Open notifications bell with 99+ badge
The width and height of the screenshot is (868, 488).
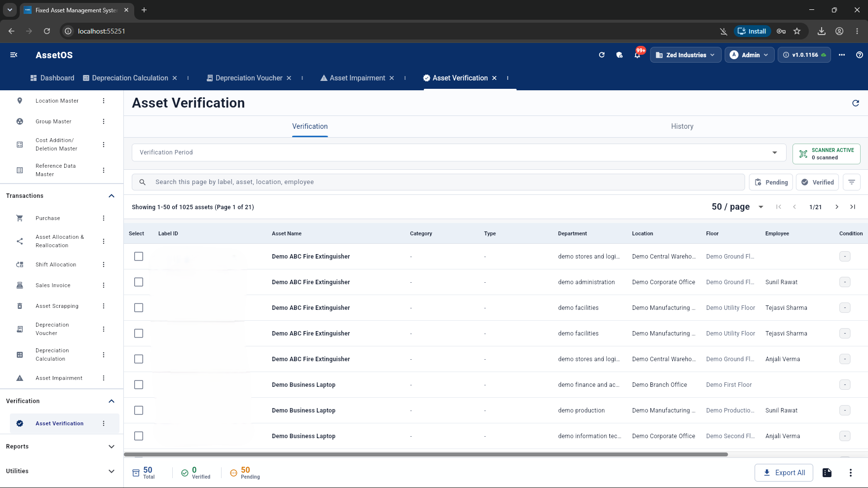tap(638, 54)
